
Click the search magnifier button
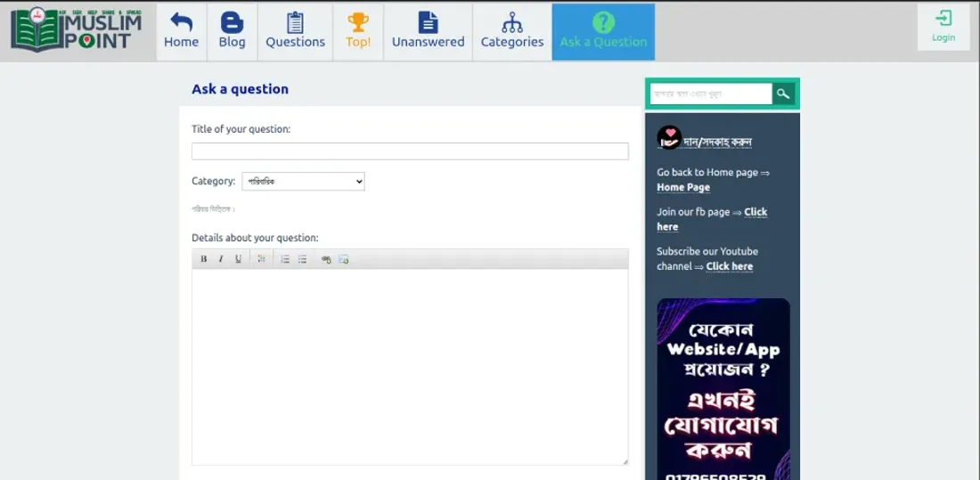(783, 94)
